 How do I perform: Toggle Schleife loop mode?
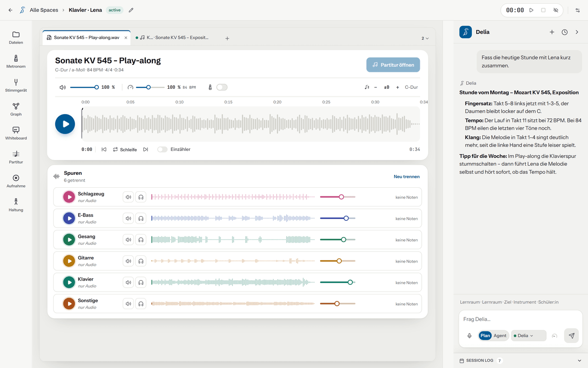click(125, 149)
